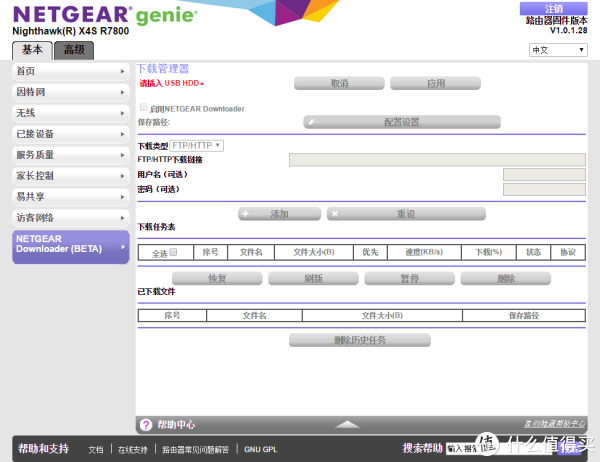
Task: Click the 优先 column header
Action: pyautogui.click(x=370, y=252)
